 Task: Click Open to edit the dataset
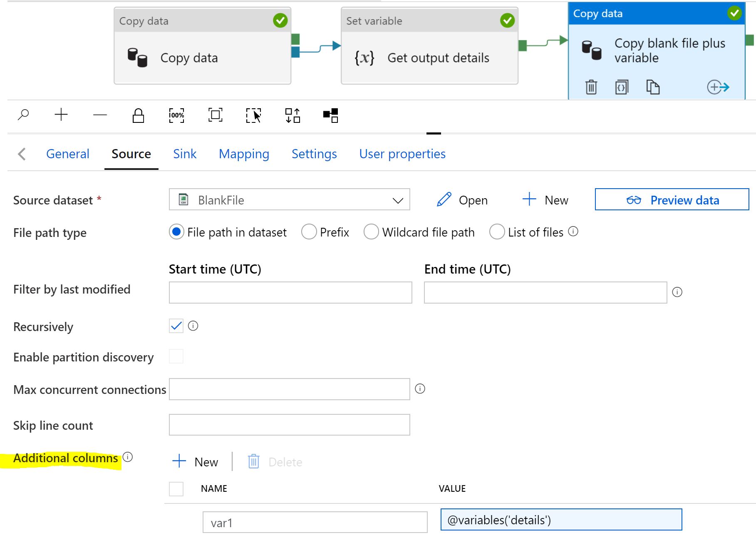462,200
